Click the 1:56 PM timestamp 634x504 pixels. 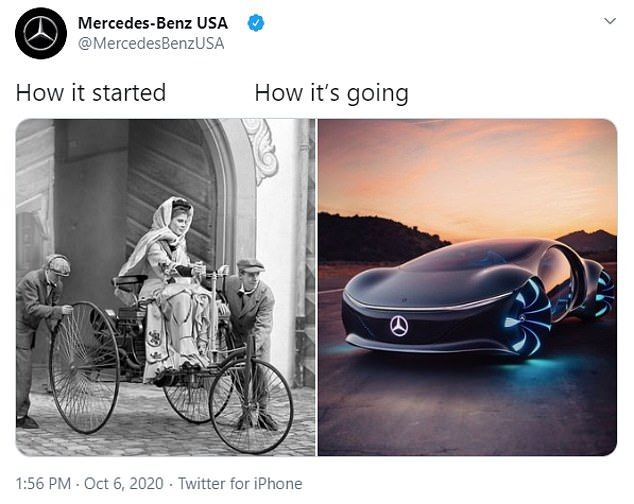[x=43, y=483]
